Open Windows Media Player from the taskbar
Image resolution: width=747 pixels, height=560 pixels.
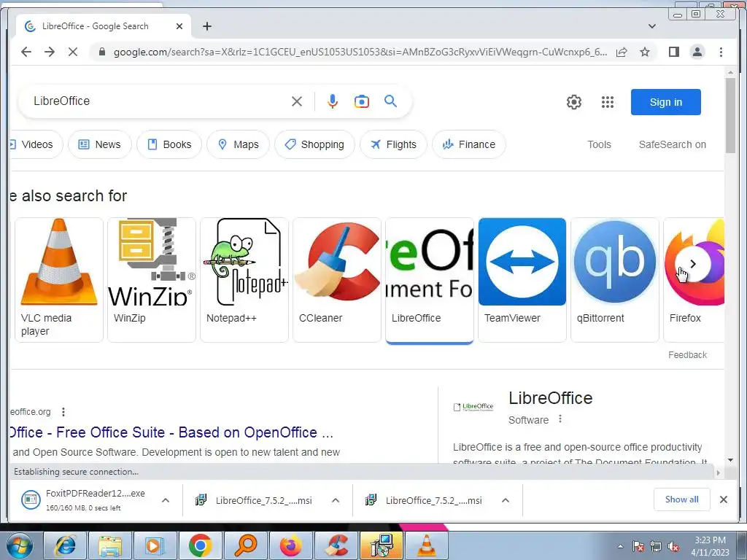point(155,545)
